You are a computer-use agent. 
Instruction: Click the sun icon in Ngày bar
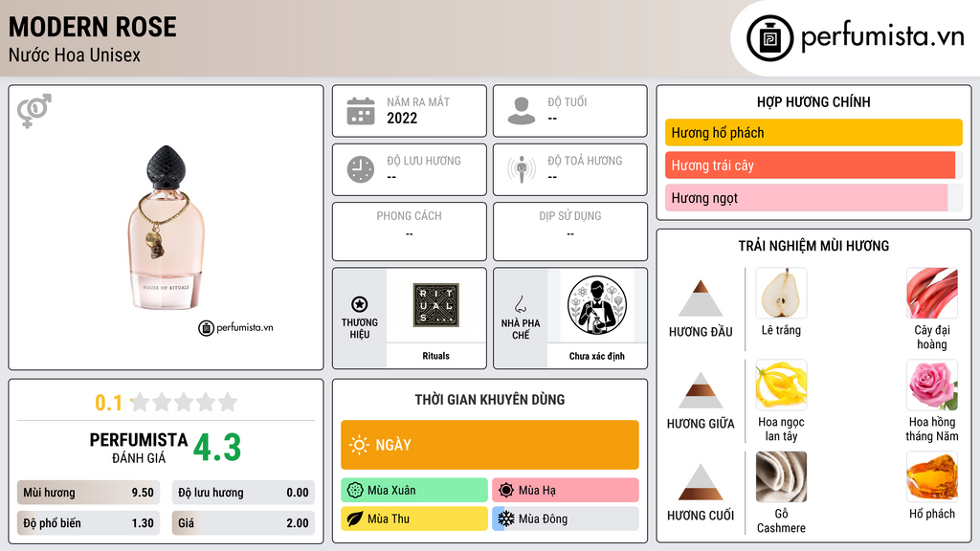[359, 445]
